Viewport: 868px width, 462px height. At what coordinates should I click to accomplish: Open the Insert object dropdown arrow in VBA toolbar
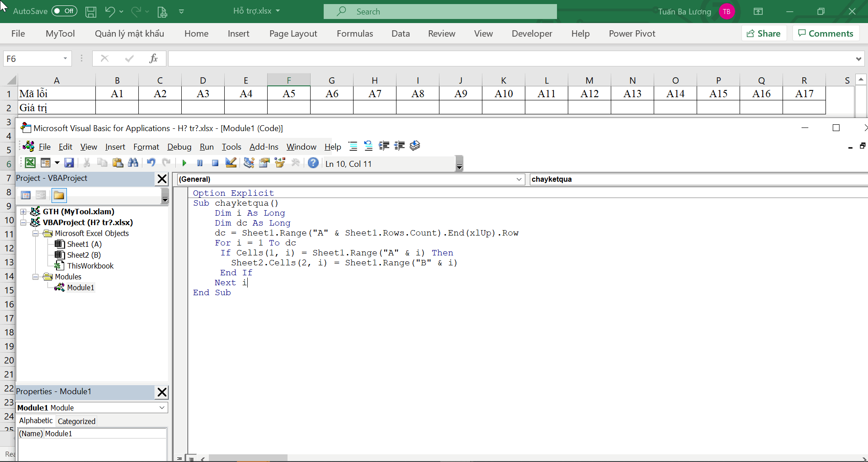57,163
